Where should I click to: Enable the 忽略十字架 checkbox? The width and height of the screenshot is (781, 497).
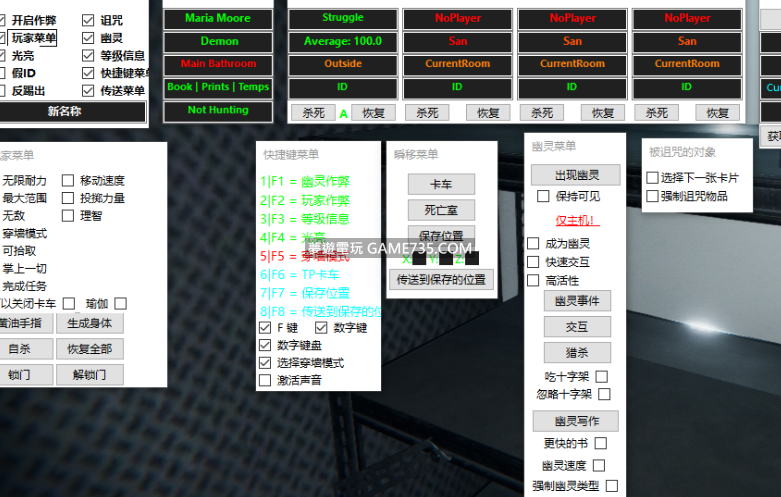coord(604,394)
